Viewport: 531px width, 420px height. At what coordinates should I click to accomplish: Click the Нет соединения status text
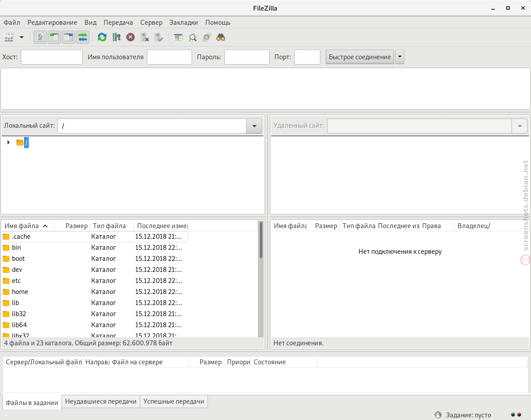pyautogui.click(x=299, y=343)
